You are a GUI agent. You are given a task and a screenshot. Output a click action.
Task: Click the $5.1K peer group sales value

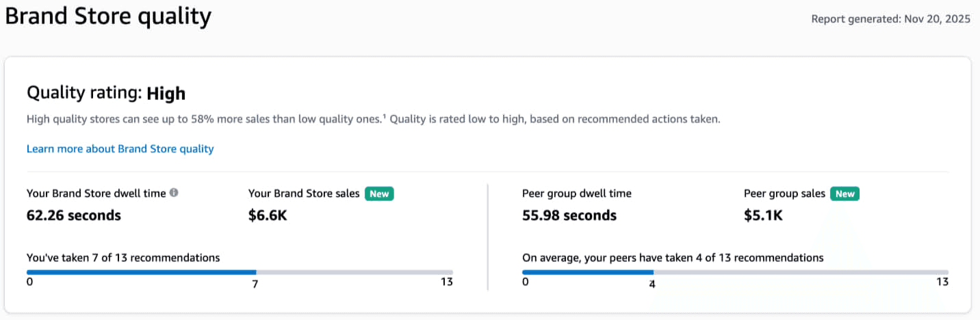point(763,215)
